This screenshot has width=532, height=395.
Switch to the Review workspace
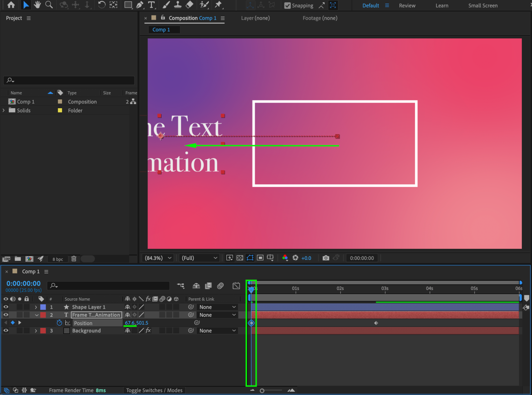coord(407,5)
